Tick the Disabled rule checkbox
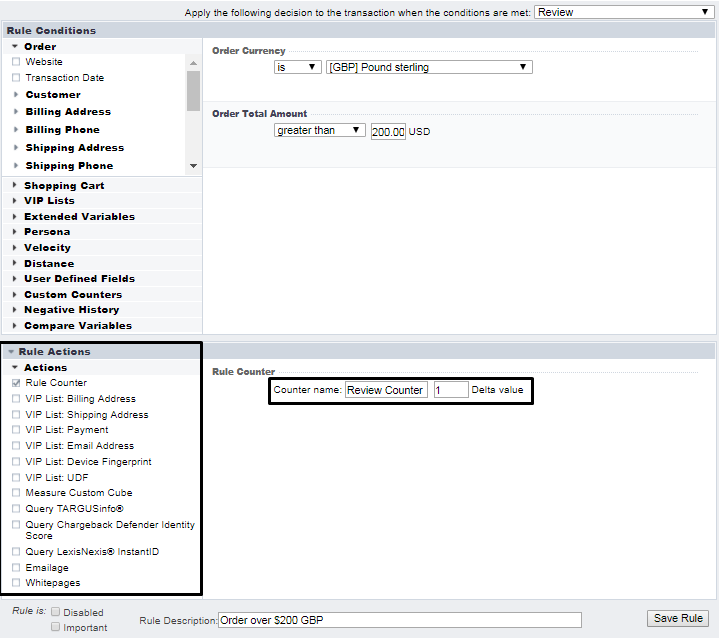This screenshot has height=638, width=719. click(x=55, y=611)
